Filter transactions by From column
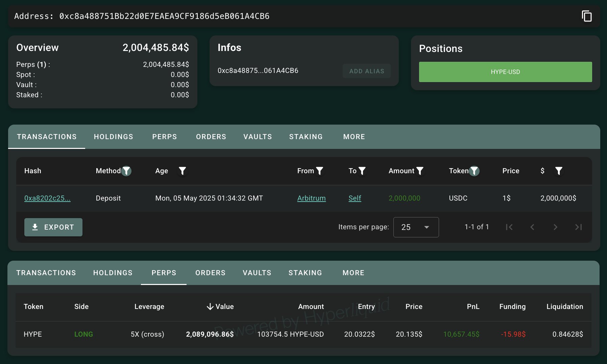This screenshot has height=364, width=607. (319, 171)
